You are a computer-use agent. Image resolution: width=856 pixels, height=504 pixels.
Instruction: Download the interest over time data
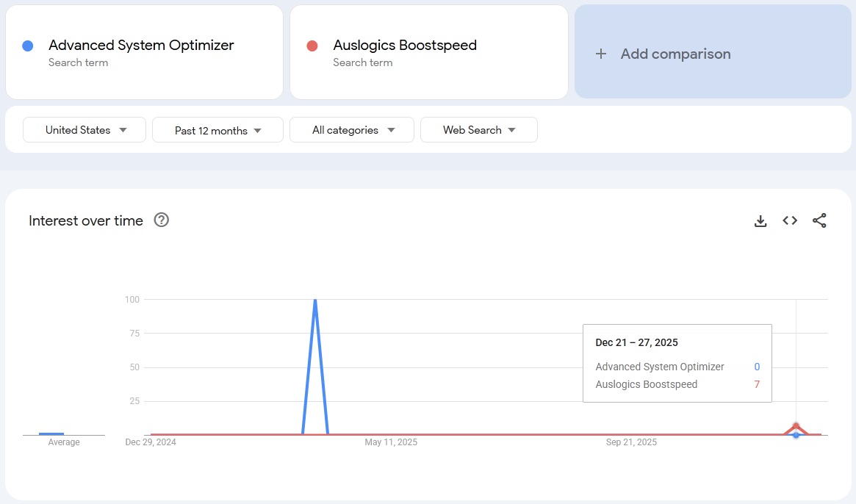(760, 220)
